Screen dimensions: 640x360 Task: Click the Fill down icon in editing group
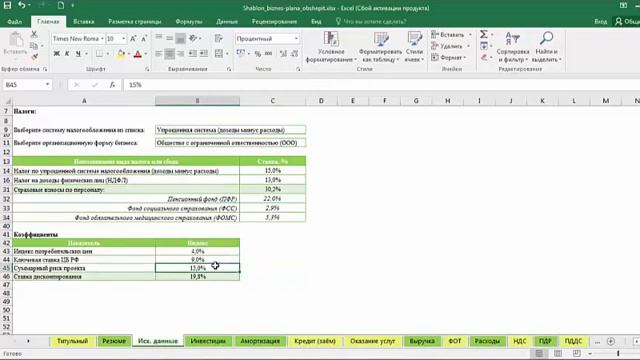pyautogui.click(x=484, y=46)
